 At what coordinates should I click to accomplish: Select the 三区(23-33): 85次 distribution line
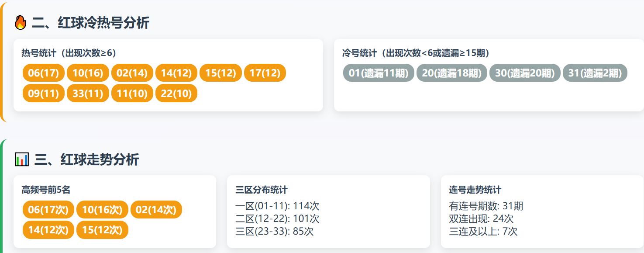pyautogui.click(x=274, y=232)
